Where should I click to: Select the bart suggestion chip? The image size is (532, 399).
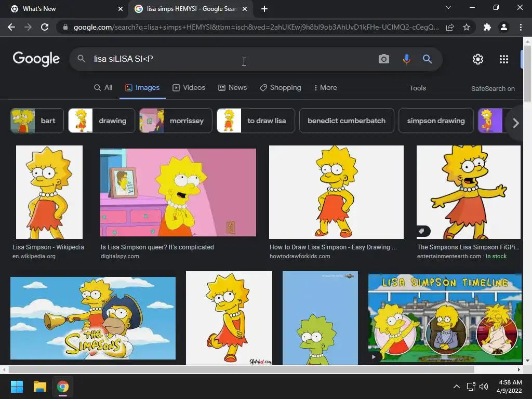click(37, 121)
